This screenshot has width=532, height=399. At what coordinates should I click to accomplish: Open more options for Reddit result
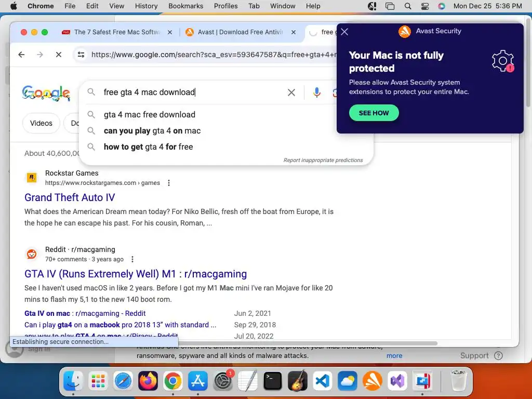(x=132, y=259)
